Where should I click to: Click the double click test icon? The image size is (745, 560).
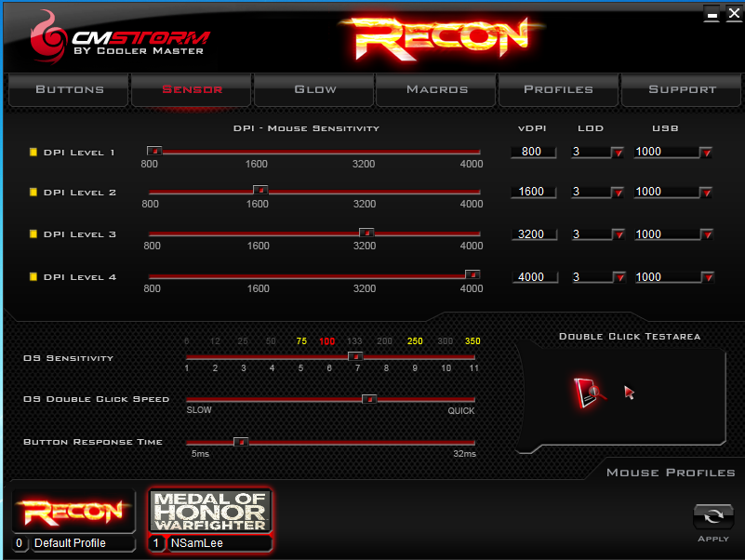(589, 393)
